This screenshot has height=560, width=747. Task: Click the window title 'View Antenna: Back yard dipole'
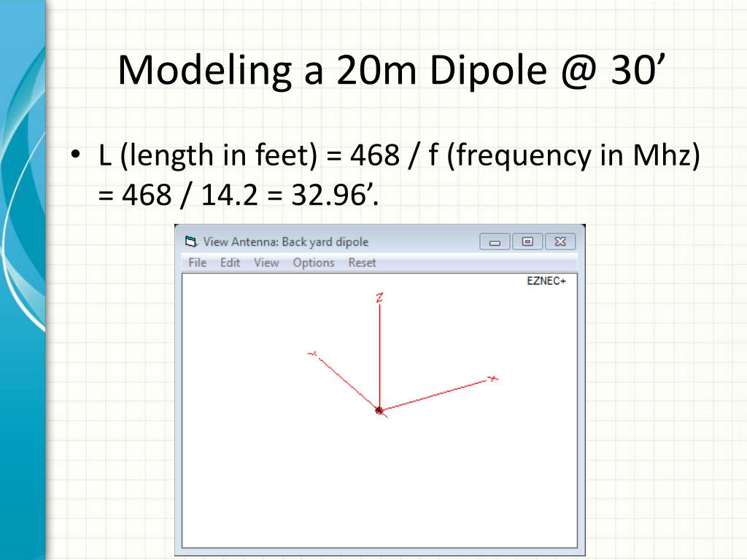[286, 241]
